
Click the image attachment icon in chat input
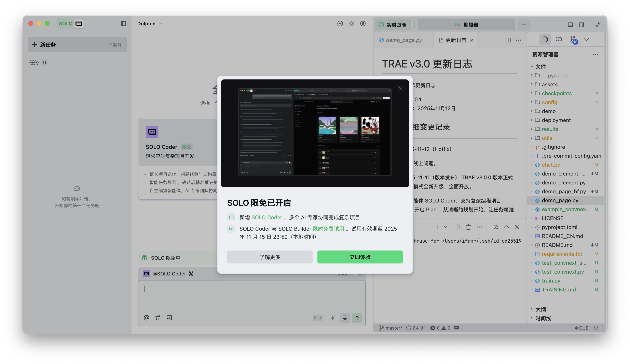[x=169, y=318]
